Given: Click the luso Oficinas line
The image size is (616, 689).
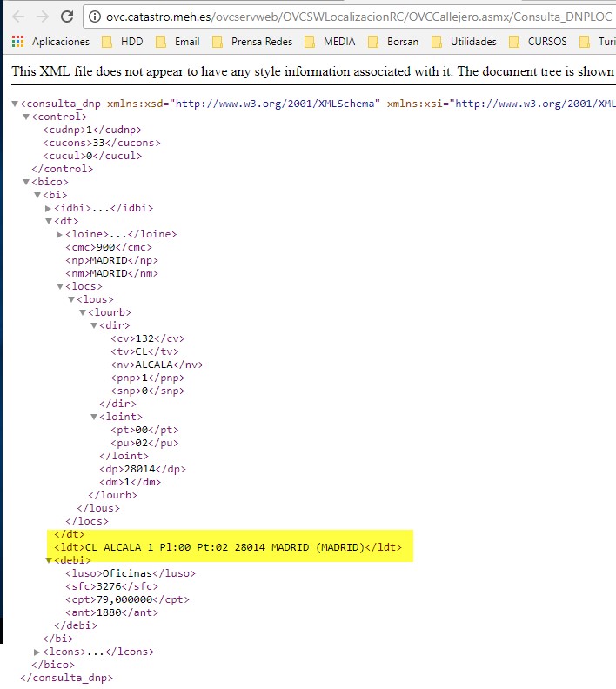Looking at the screenshot, I should coord(131,573).
